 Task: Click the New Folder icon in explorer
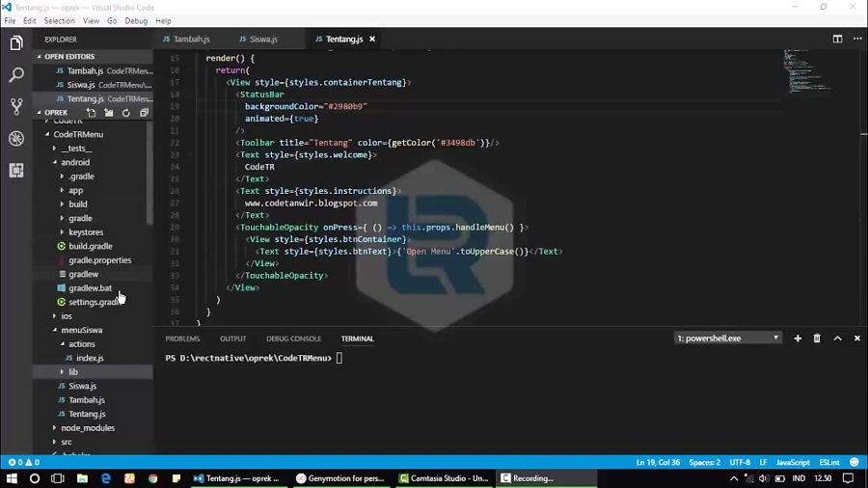[x=109, y=113]
